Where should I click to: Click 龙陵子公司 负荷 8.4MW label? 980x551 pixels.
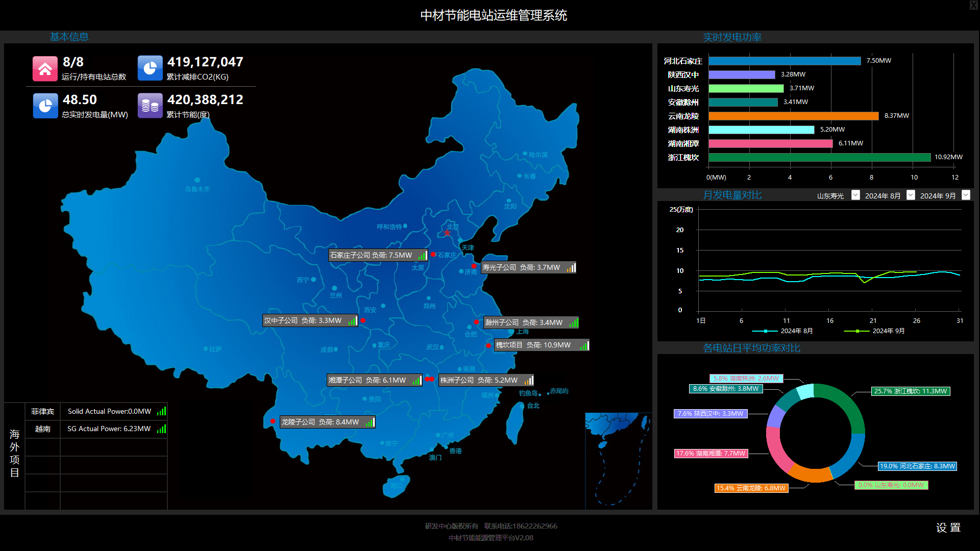tap(327, 422)
